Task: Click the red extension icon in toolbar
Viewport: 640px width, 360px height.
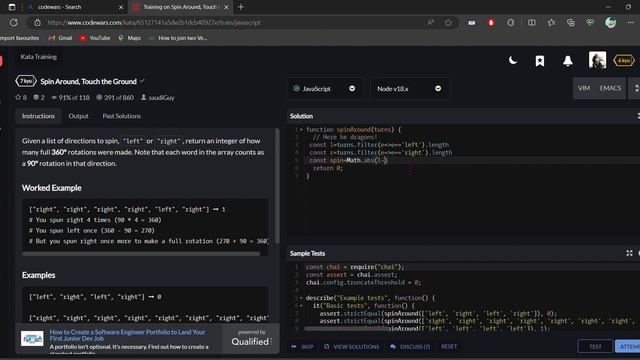Action: tap(491, 22)
